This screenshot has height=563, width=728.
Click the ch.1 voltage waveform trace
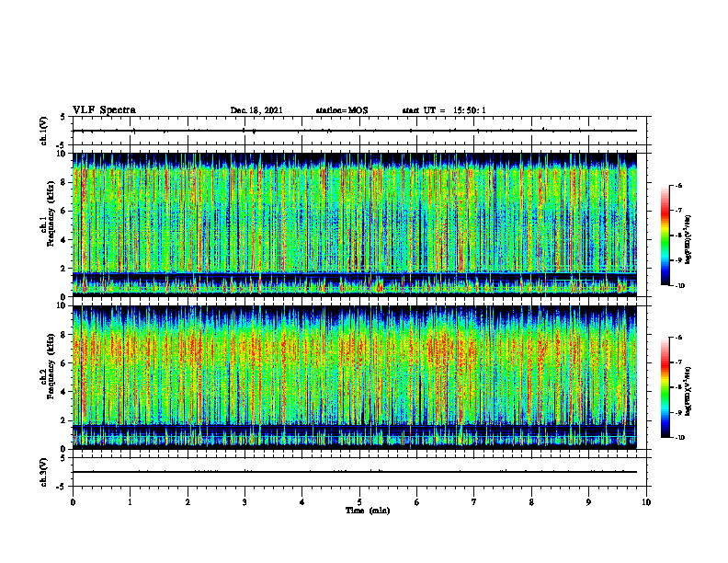pyautogui.click(x=355, y=131)
